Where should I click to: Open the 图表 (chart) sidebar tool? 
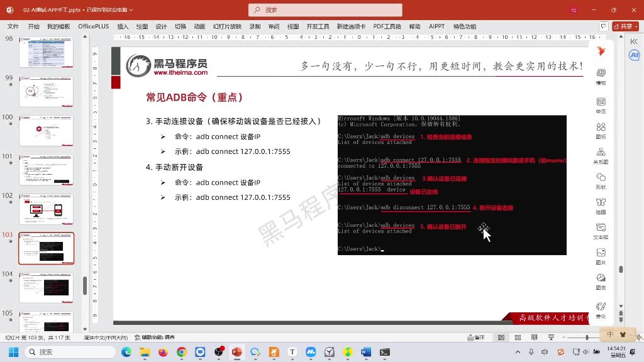(x=601, y=282)
